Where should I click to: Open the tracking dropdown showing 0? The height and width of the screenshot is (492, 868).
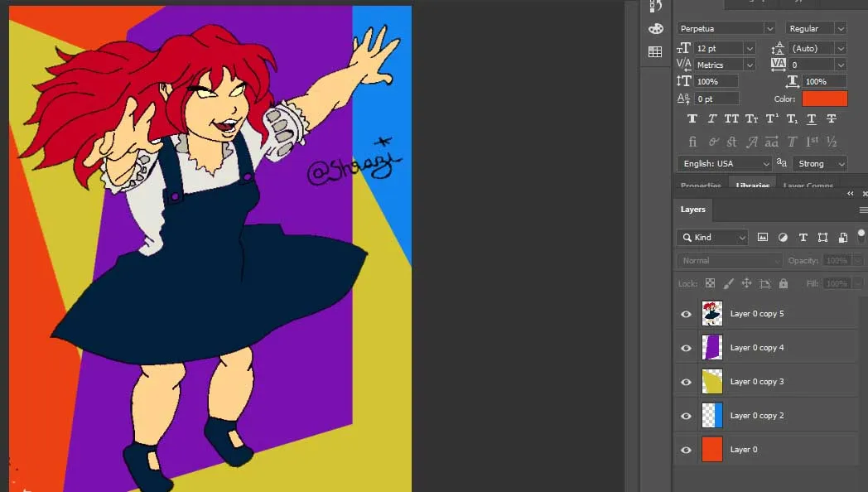[841, 65]
